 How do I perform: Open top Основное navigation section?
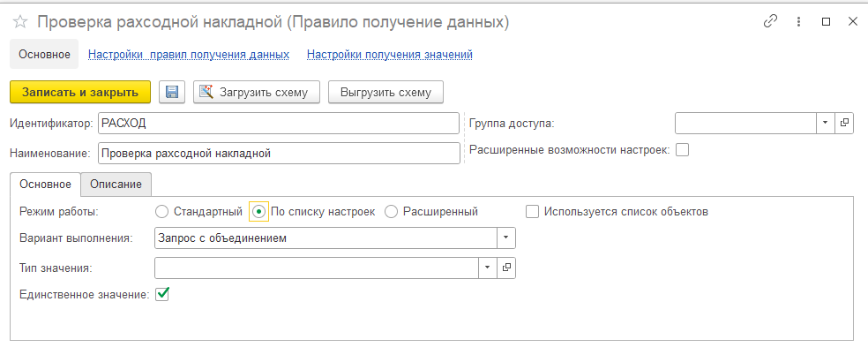pyautogui.click(x=44, y=55)
